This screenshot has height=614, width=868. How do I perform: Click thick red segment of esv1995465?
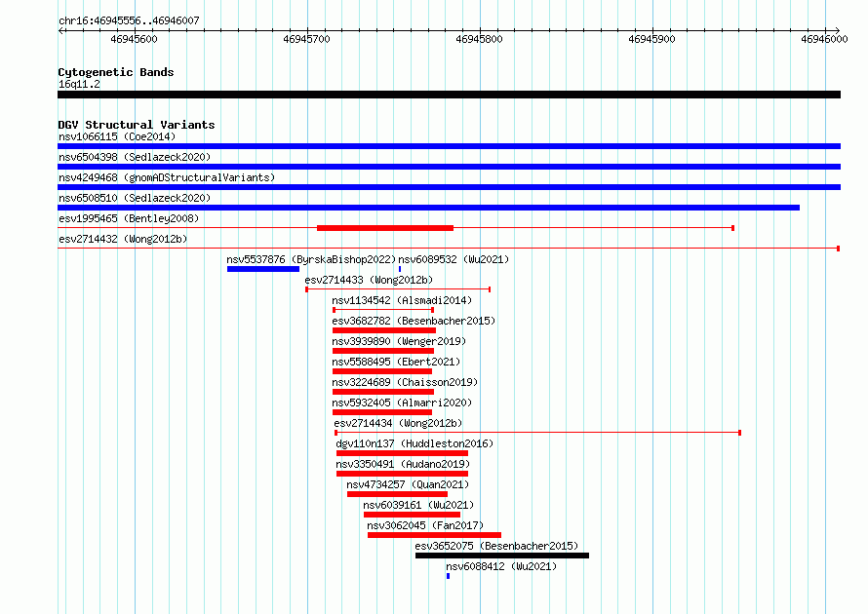tap(385, 228)
